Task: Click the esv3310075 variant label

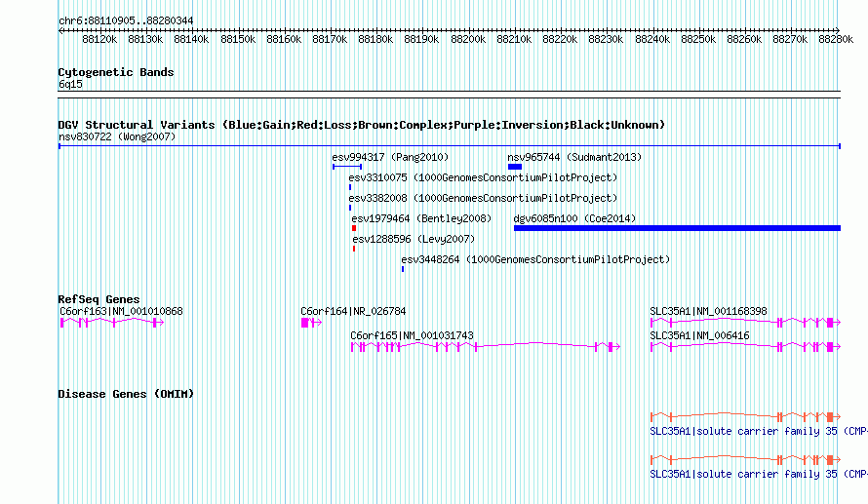Action: click(x=483, y=177)
